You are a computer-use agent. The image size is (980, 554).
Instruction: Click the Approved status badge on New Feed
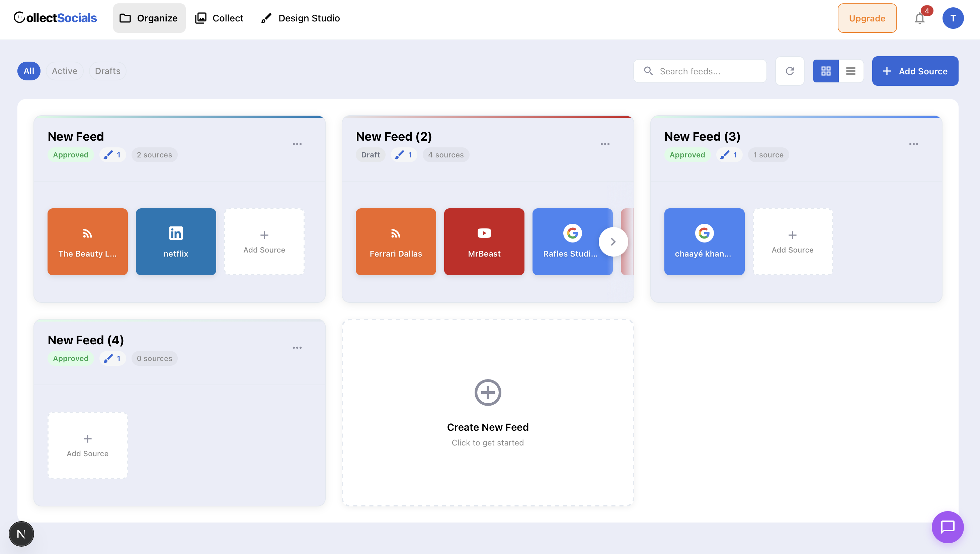click(71, 155)
